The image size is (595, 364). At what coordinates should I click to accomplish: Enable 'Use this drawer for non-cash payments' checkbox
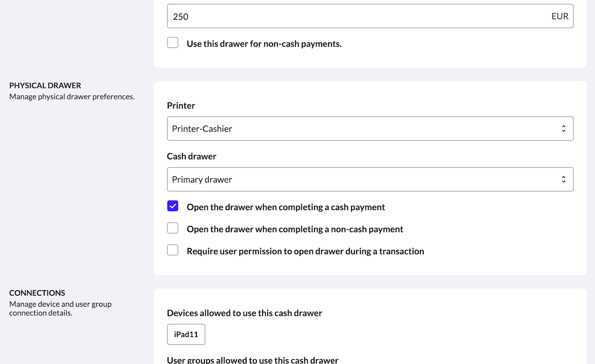tap(173, 43)
